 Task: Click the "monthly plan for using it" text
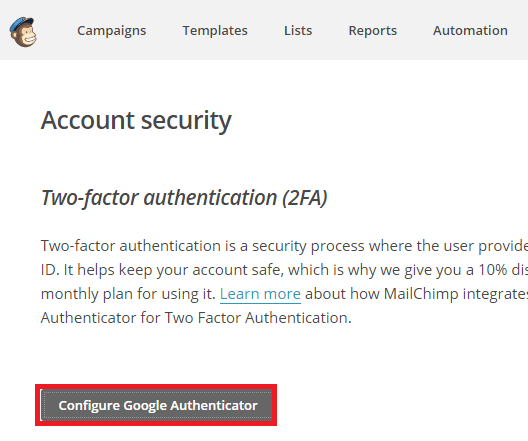click(128, 294)
